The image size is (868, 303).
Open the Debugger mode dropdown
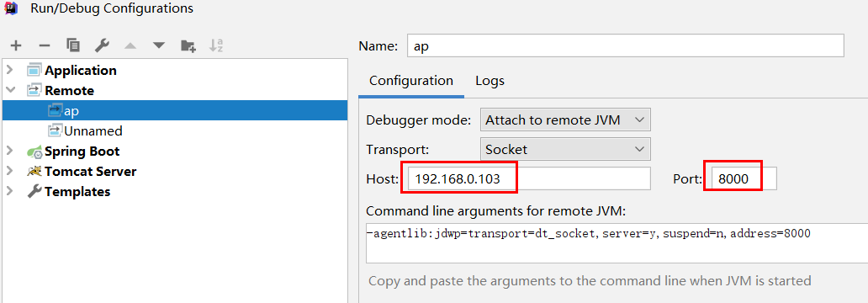tap(565, 120)
